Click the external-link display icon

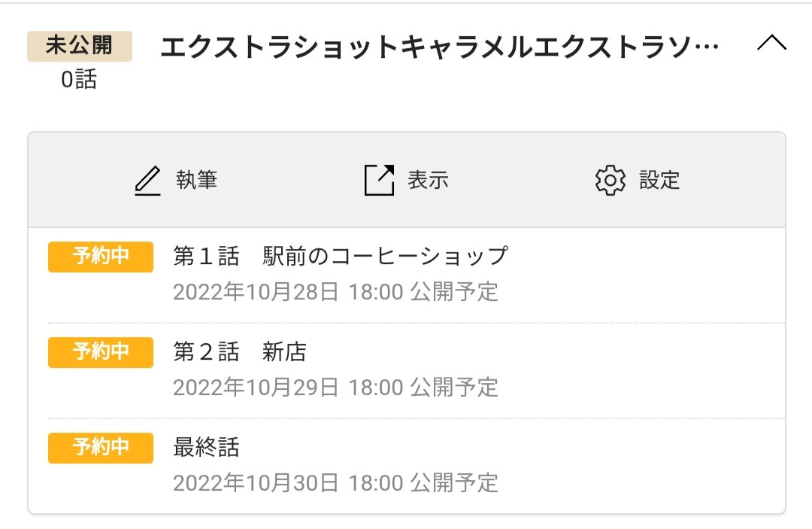(379, 181)
